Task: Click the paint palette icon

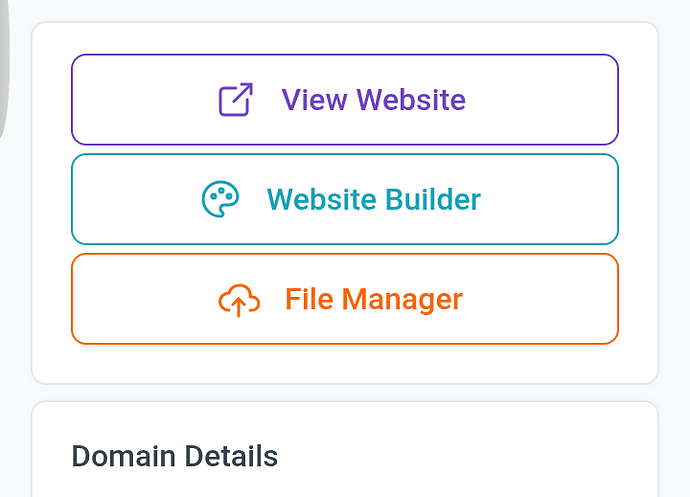Action: point(220,199)
